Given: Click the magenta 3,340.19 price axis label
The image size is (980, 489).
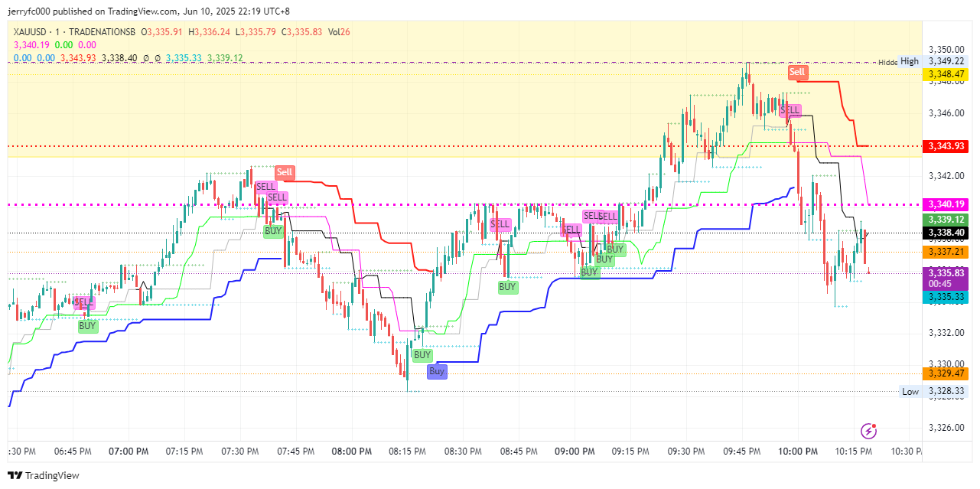Looking at the screenshot, I should pos(946,204).
